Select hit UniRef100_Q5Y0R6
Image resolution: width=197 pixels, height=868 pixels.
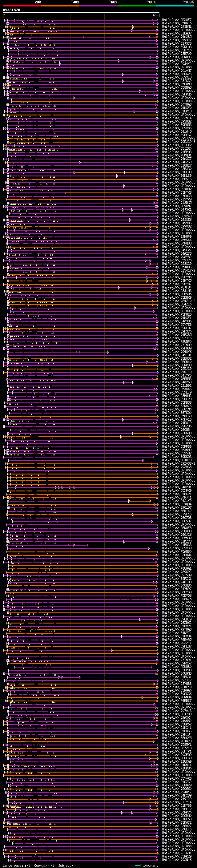pyautogui.click(x=177, y=778)
